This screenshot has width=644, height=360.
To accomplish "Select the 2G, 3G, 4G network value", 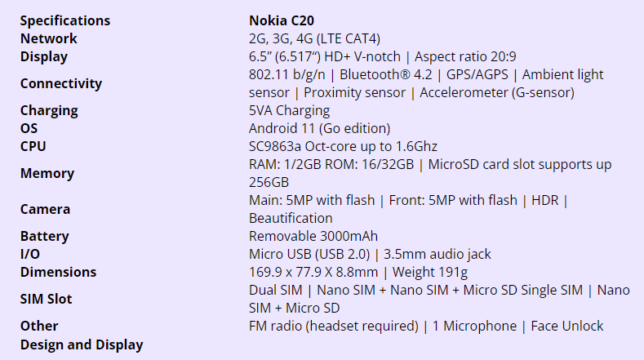I will [x=314, y=38].
